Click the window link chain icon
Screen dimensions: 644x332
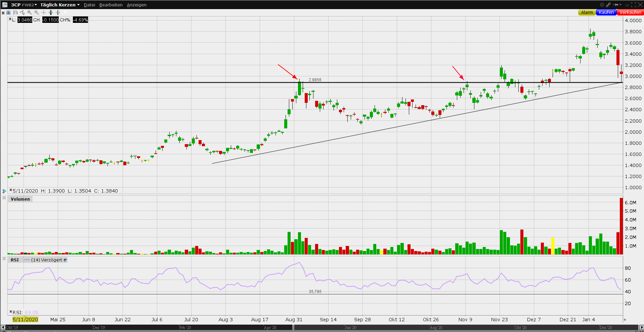(608, 5)
